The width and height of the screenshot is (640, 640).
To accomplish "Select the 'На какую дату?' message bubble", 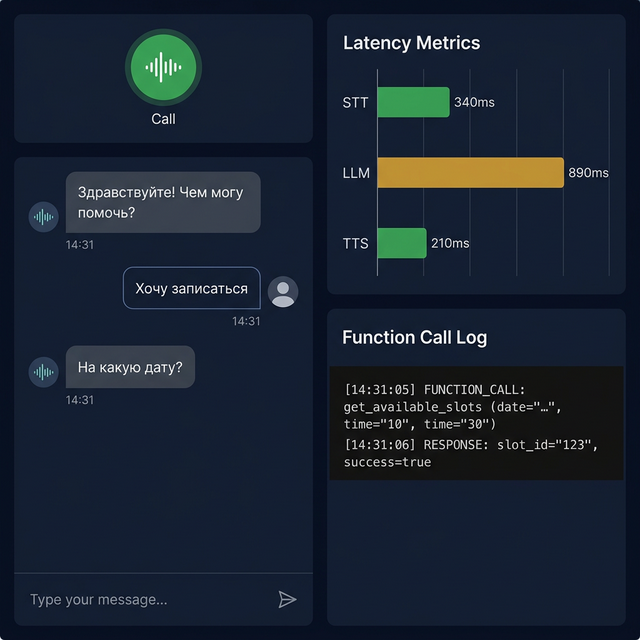I will (x=130, y=367).
